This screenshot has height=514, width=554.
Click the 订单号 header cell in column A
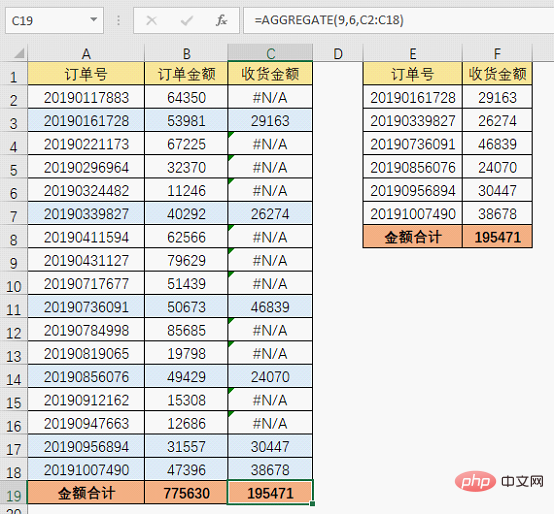pyautogui.click(x=86, y=74)
